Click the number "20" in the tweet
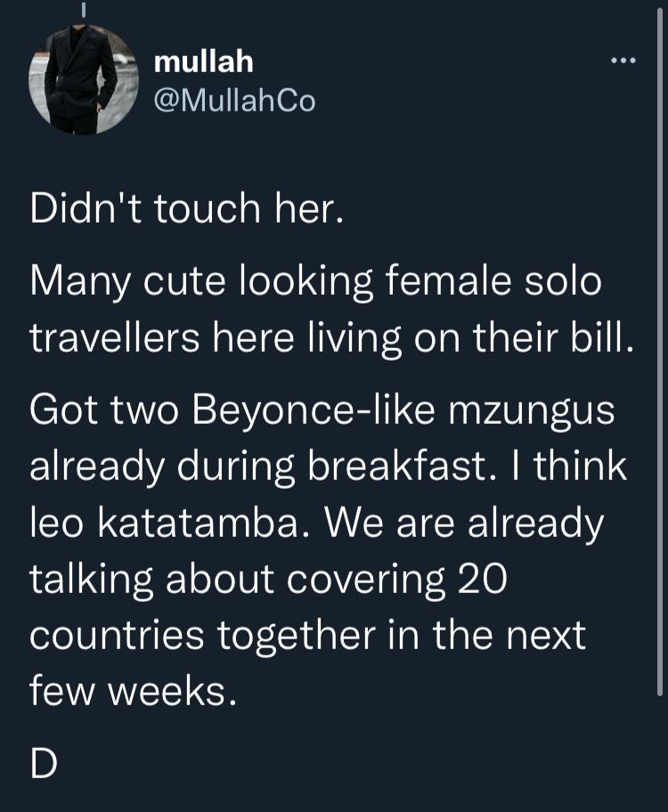The image size is (668, 812). 482,579
